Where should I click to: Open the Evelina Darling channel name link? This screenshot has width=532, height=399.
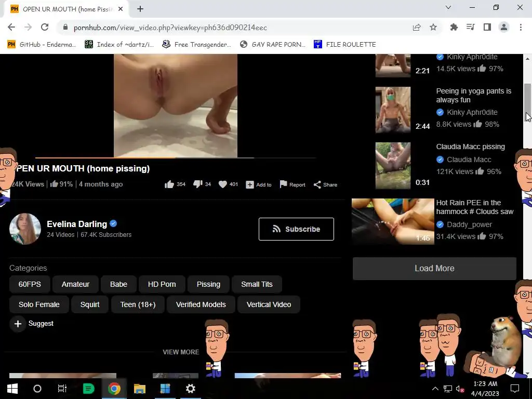[x=77, y=224]
